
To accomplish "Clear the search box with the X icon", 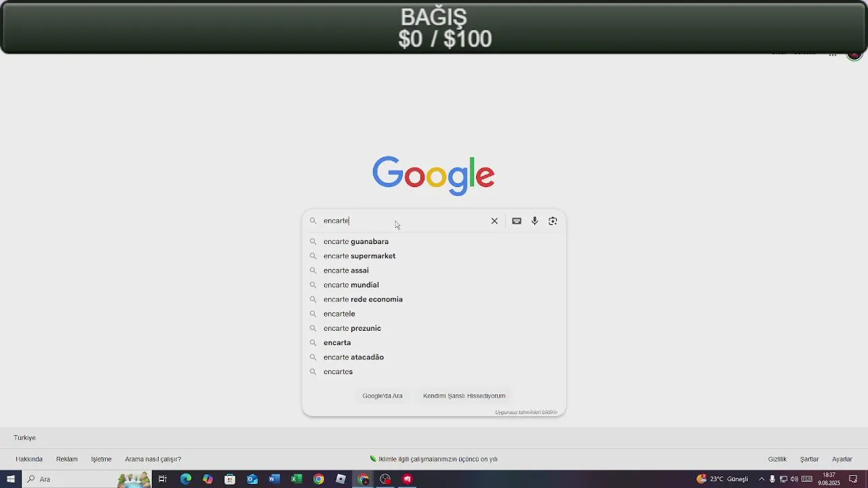I will pos(494,221).
